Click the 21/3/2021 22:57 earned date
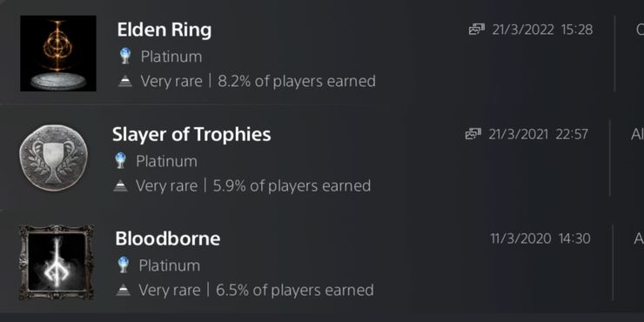Viewport: 644px width, 322px height. tap(538, 134)
